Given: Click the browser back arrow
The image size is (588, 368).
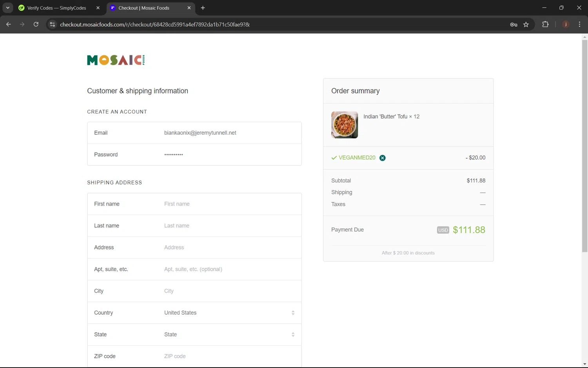Looking at the screenshot, I should click(x=8, y=24).
